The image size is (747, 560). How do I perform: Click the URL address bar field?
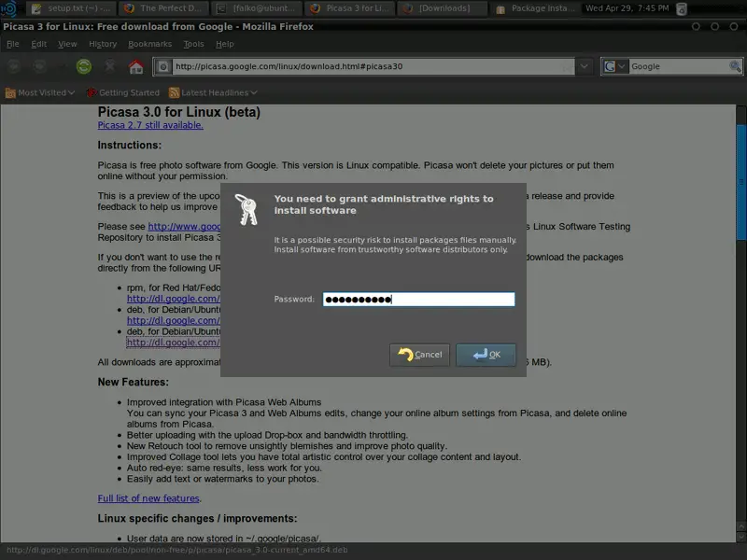(373, 66)
